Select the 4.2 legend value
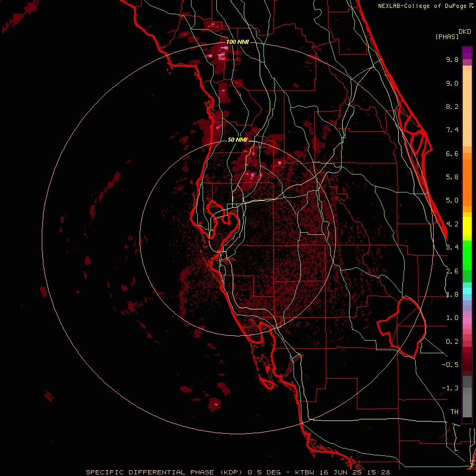The image size is (476, 476). [452, 224]
